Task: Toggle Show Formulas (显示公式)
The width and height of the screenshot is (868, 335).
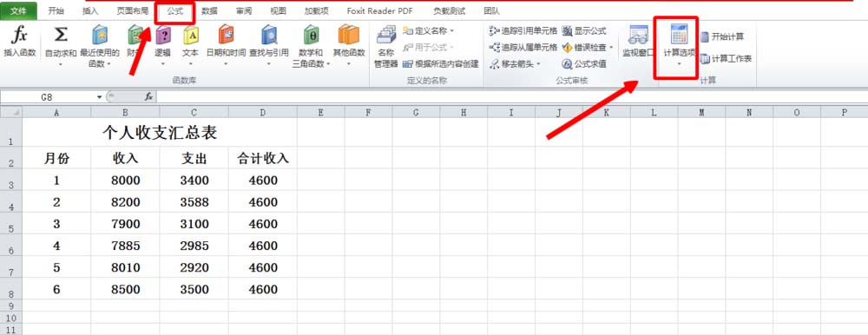Action: click(584, 30)
